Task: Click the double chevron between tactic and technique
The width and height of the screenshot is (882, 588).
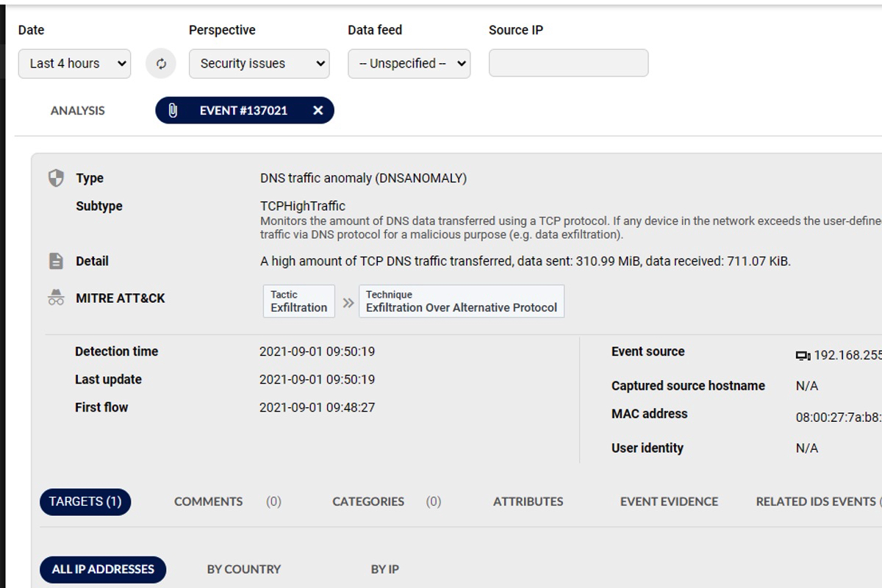Action: pyautogui.click(x=348, y=302)
